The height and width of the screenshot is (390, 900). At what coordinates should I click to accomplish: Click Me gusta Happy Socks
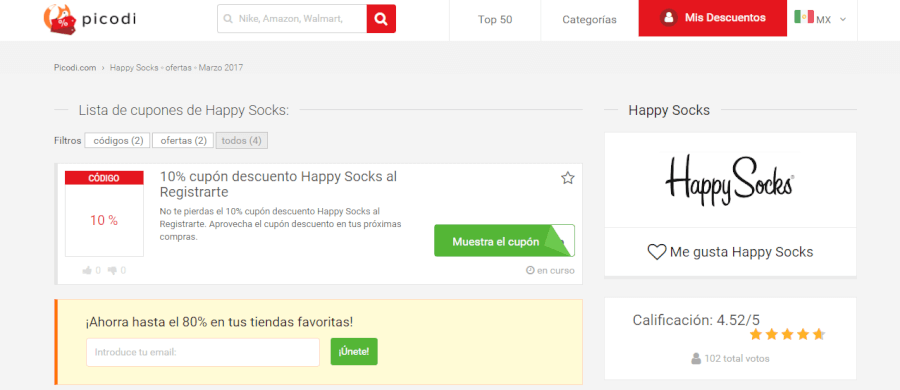coord(730,252)
